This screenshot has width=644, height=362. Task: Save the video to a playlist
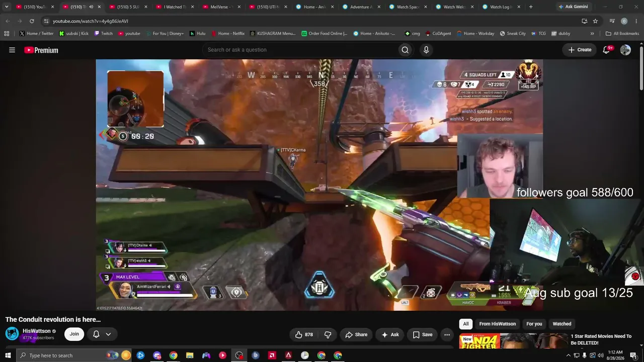[x=423, y=334]
